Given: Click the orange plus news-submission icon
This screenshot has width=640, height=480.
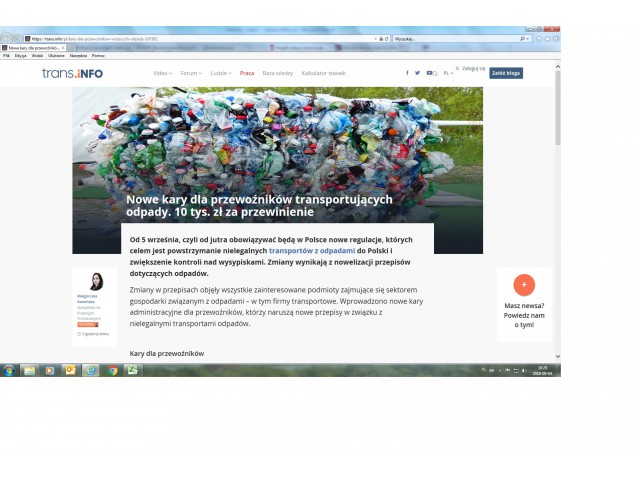Looking at the screenshot, I should [x=524, y=284].
